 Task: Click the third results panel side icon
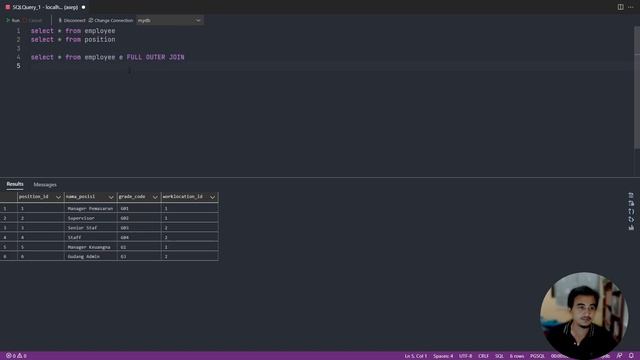(x=631, y=211)
